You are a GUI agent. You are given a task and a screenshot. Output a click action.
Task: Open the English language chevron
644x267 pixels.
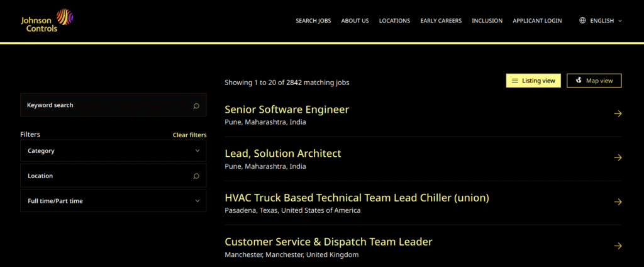tap(619, 21)
